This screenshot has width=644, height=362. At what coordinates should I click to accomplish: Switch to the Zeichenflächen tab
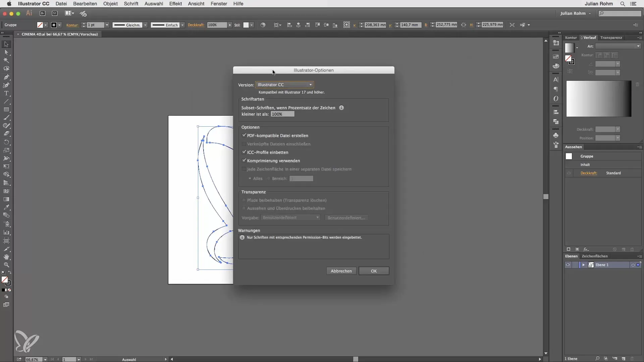(x=595, y=256)
